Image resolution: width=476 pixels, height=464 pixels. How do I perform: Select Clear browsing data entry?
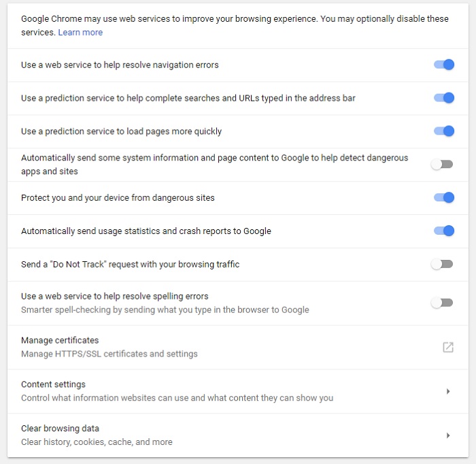tap(238, 435)
